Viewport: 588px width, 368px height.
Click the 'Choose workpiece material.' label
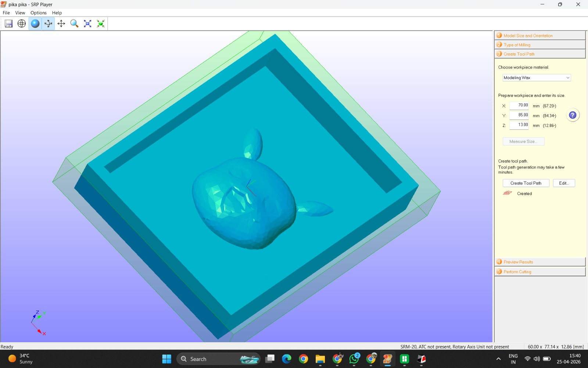click(x=523, y=67)
